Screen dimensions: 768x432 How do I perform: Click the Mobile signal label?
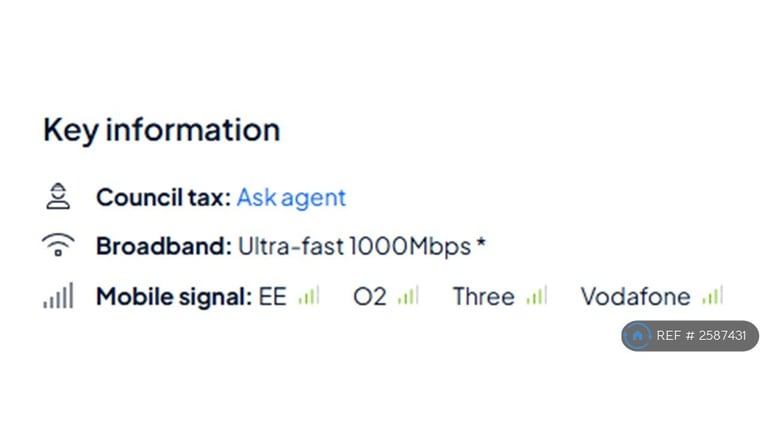tap(174, 296)
